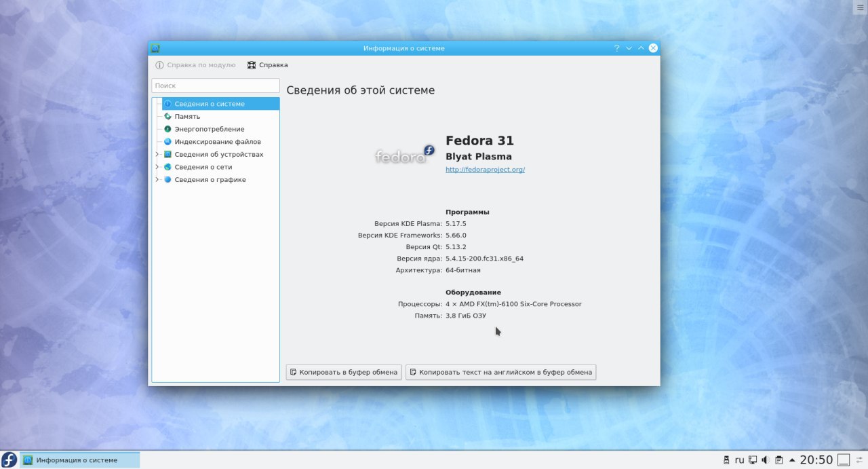Screen dimensions: 868x469
Task: Click the Память row icon
Action: (x=167, y=117)
